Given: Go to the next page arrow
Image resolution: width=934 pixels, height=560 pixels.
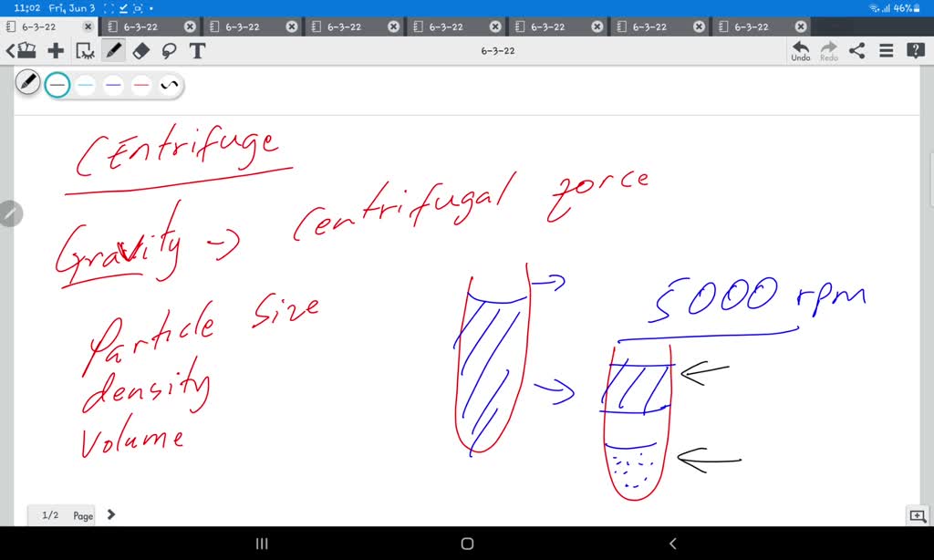Looking at the screenshot, I should 110,514.
